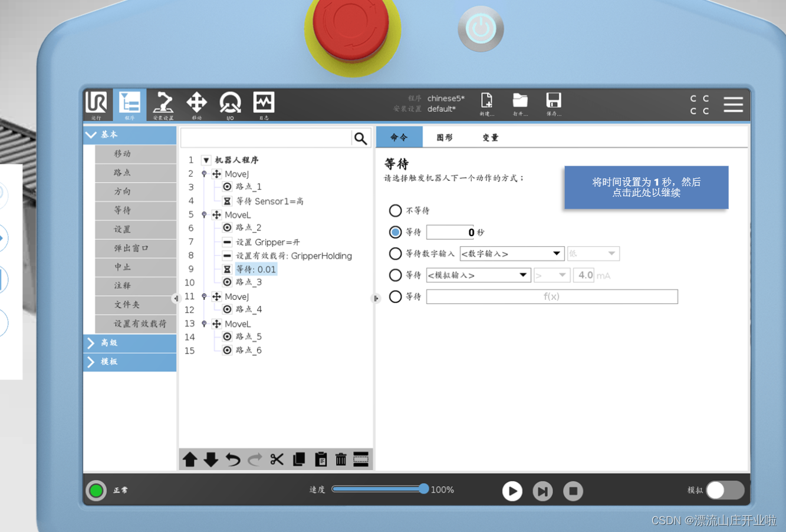Click the green robot status indicator
This screenshot has width=786, height=532.
96,490
